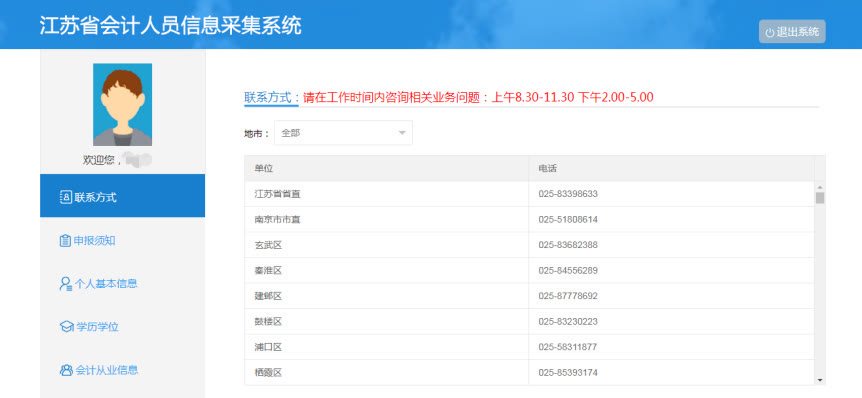Click the clipboard icon beside 申报须知
This screenshot has height=398, width=862.
65,240
